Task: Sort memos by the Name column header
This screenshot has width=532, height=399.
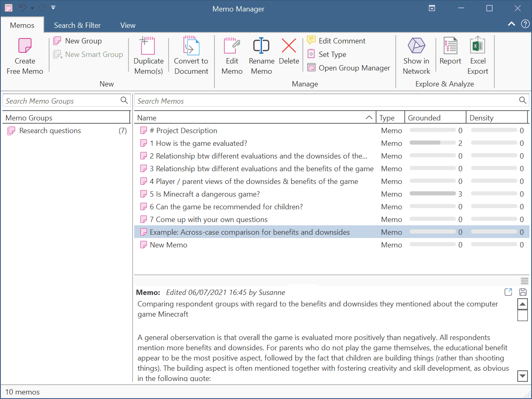Action: coord(255,118)
